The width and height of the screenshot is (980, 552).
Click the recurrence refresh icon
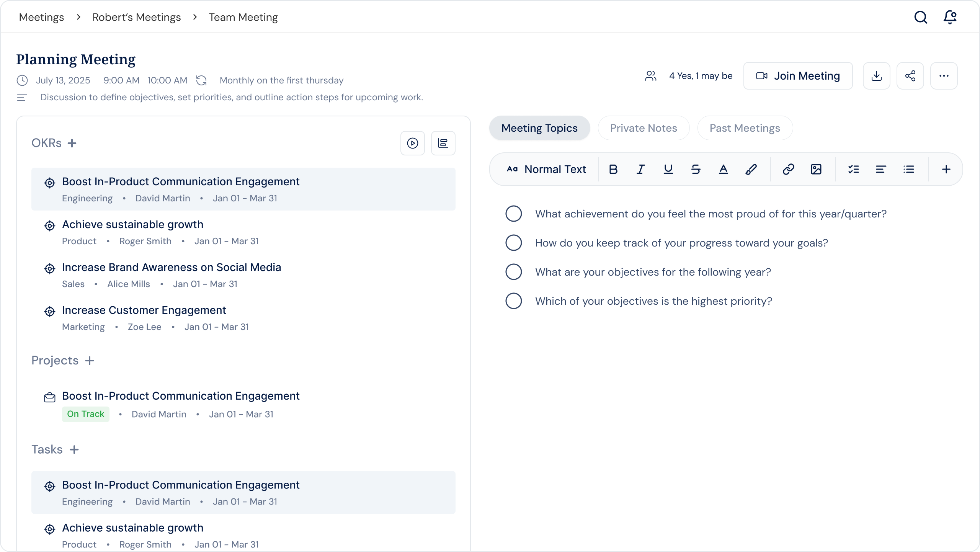(x=201, y=80)
